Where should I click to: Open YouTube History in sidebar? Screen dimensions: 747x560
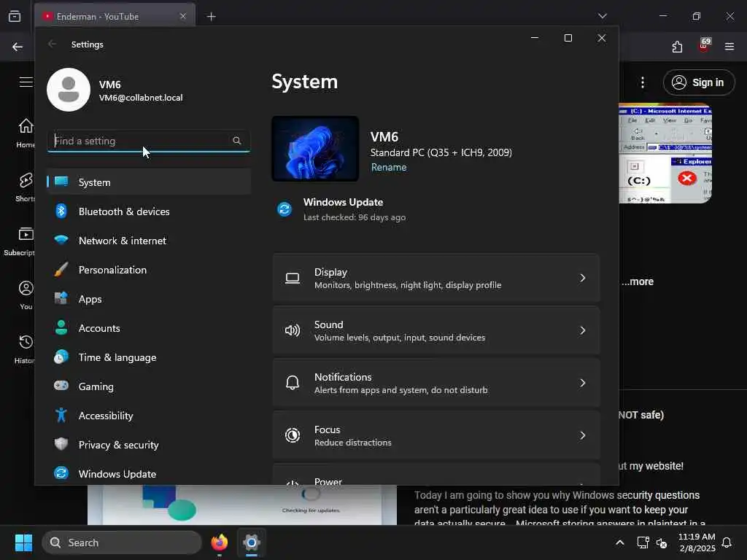coord(25,349)
